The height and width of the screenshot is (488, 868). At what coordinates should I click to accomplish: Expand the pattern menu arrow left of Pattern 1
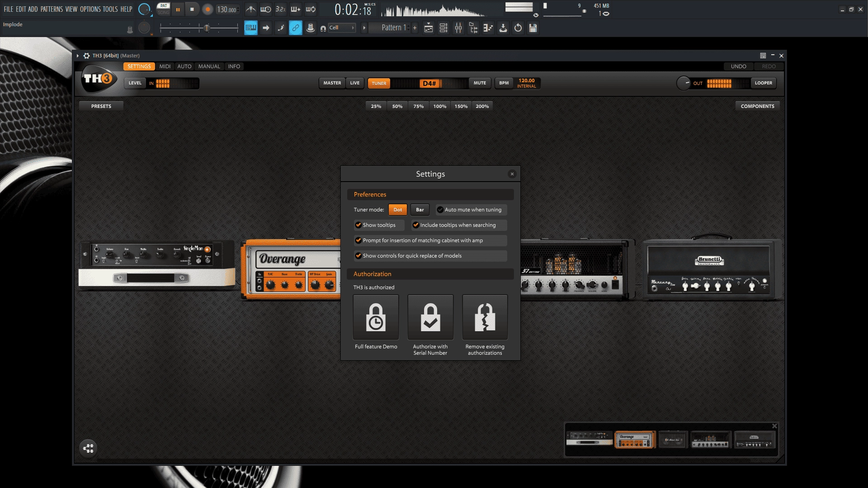pyautogui.click(x=364, y=28)
